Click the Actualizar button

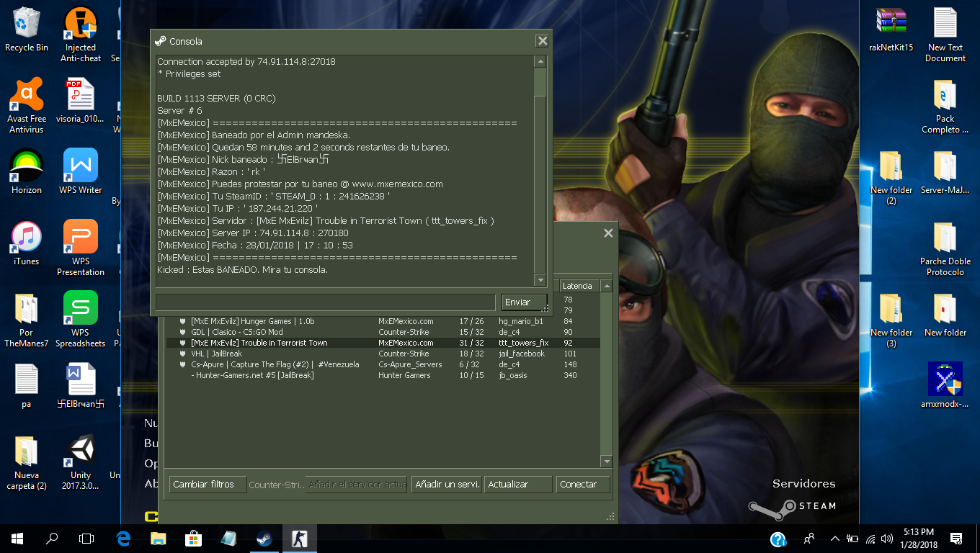point(520,485)
